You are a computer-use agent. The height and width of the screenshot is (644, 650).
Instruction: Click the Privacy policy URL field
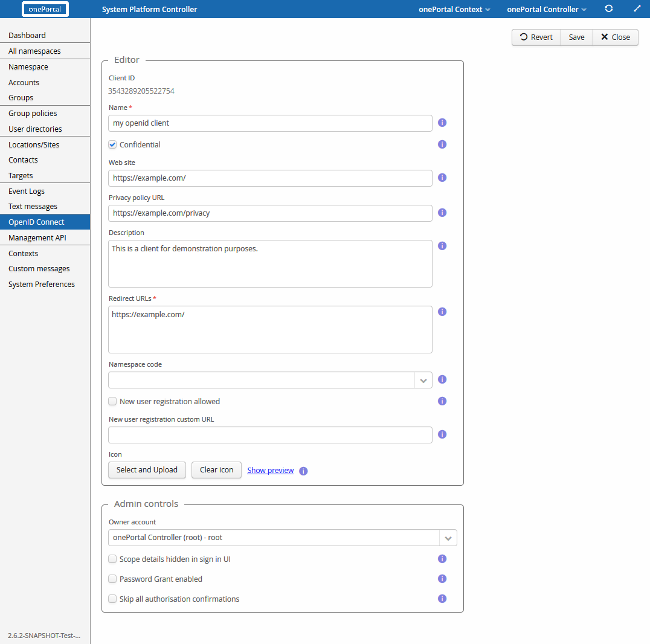coord(270,213)
